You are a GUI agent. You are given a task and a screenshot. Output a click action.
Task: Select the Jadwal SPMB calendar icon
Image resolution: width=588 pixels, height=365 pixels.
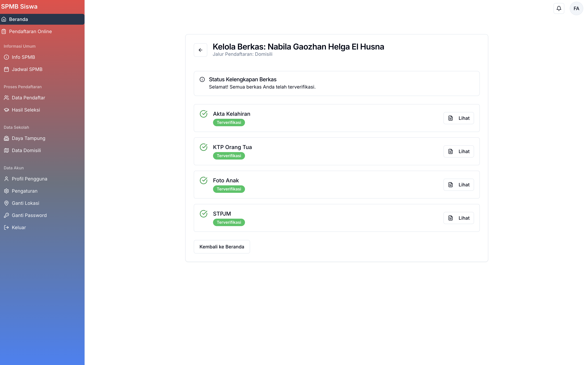[x=6, y=69]
